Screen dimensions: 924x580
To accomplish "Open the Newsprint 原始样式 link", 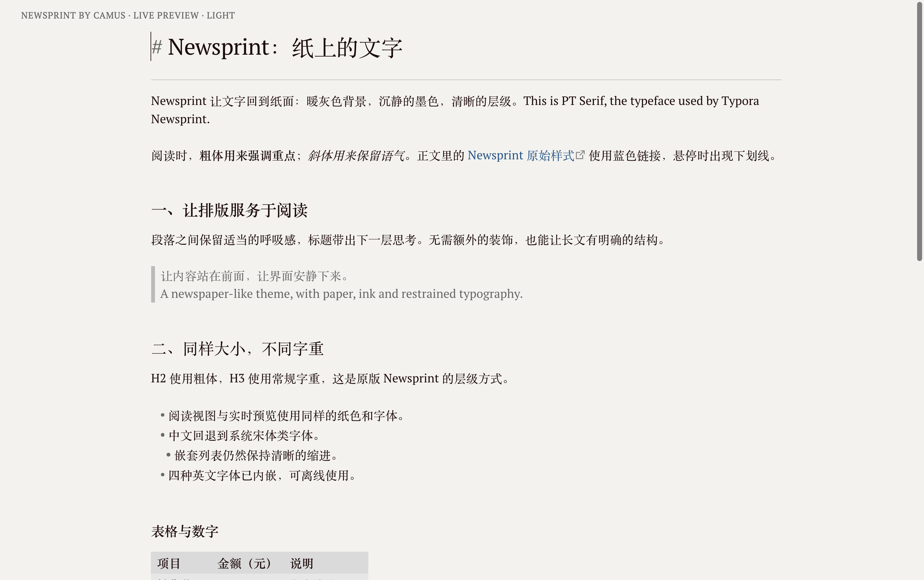I will coord(521,155).
